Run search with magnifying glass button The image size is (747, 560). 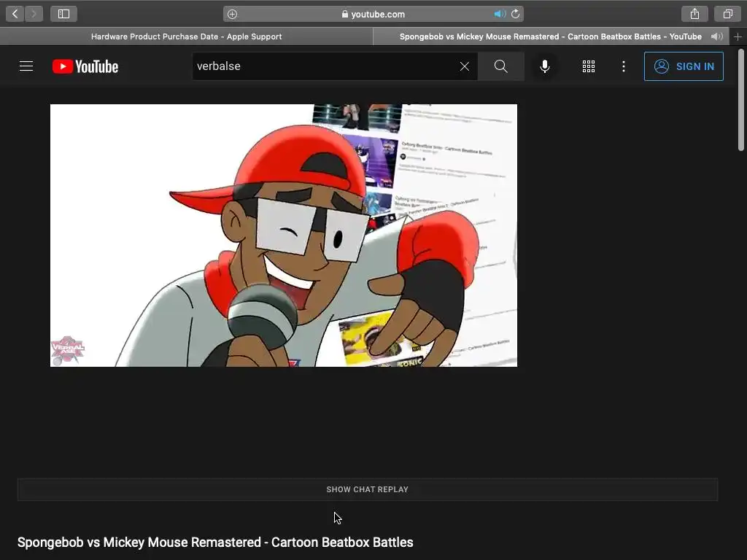(500, 66)
